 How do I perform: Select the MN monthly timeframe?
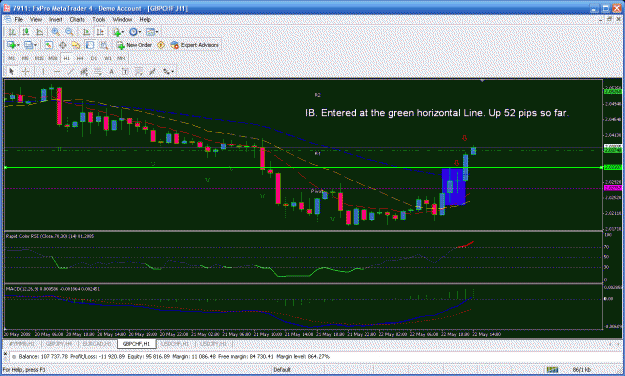pyautogui.click(x=121, y=58)
